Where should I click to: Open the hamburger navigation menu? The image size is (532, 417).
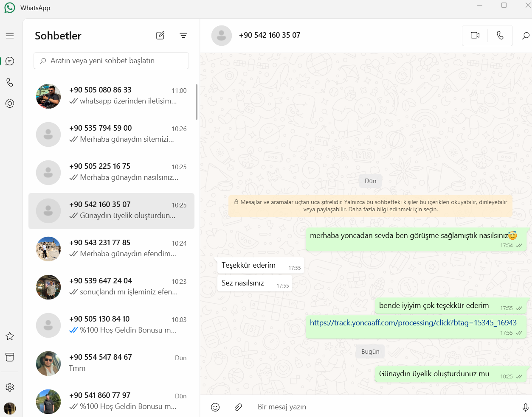pos(10,36)
